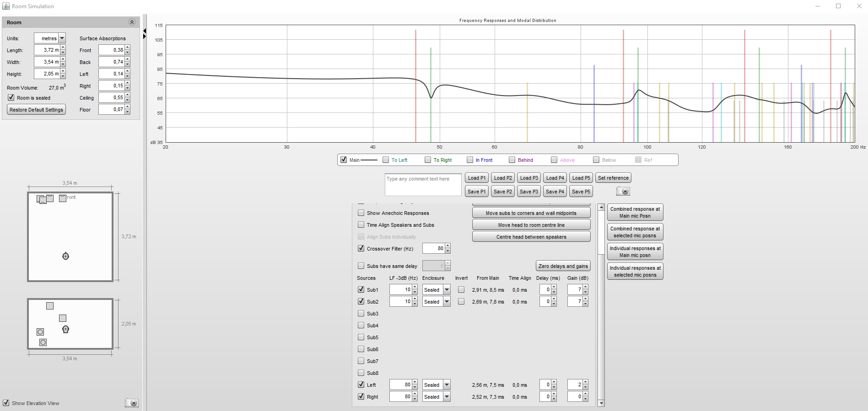
Task: Uncheck Room is sealed
Action: pyautogui.click(x=11, y=97)
